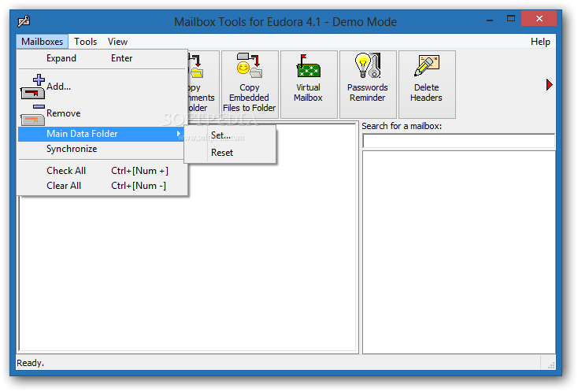
Task: Choose Remove menu entry
Action: [x=102, y=113]
